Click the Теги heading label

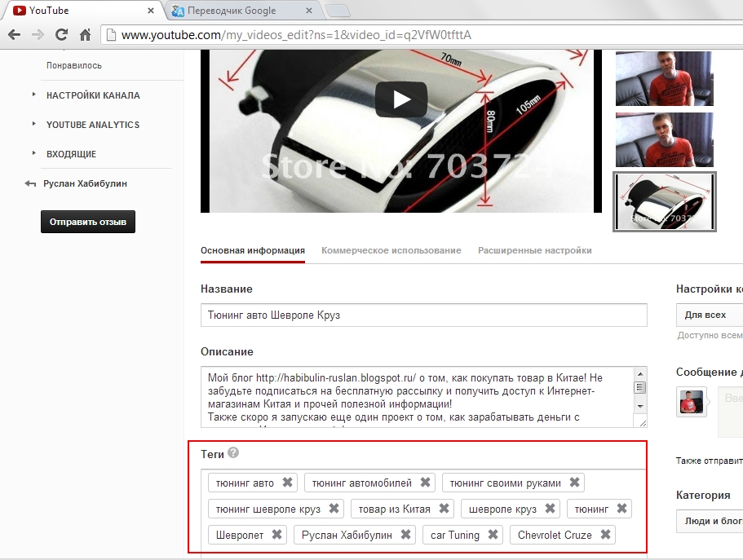pos(212,454)
